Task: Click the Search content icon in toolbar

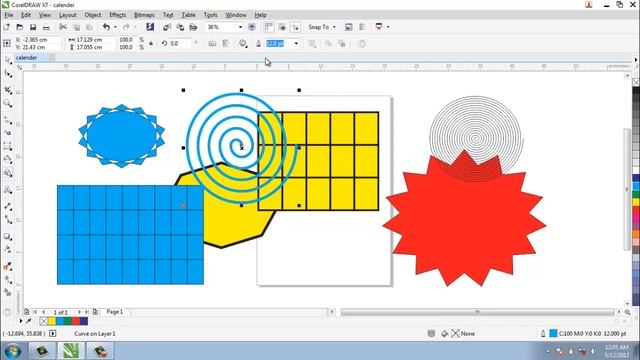Action: coord(150,27)
